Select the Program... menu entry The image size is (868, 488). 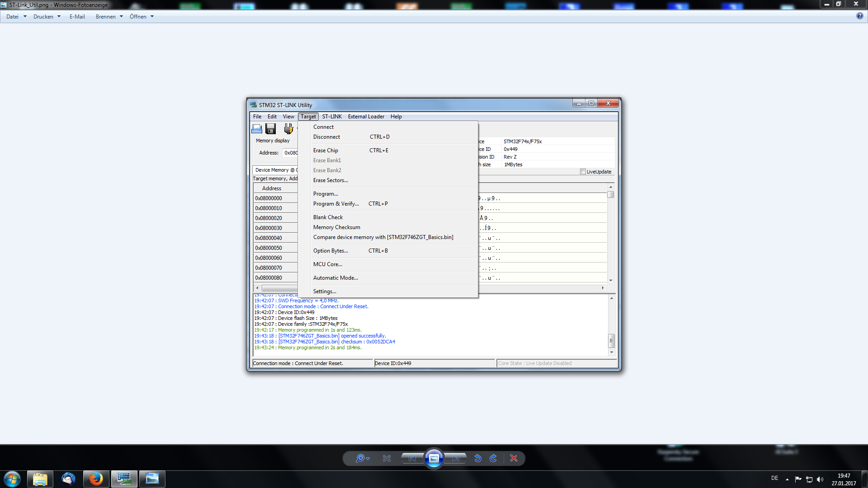point(388,194)
